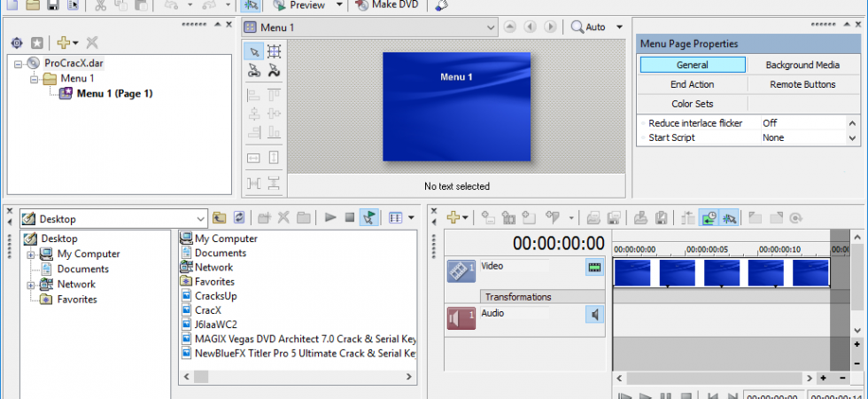Mute the Audio track speaker icon
This screenshot has width=868, height=399.
coord(594,315)
